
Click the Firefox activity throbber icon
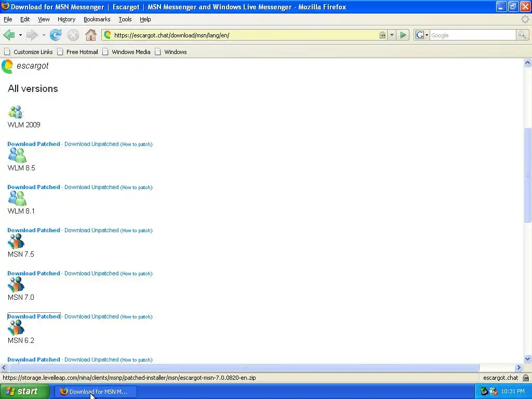pyautogui.click(x=525, y=19)
